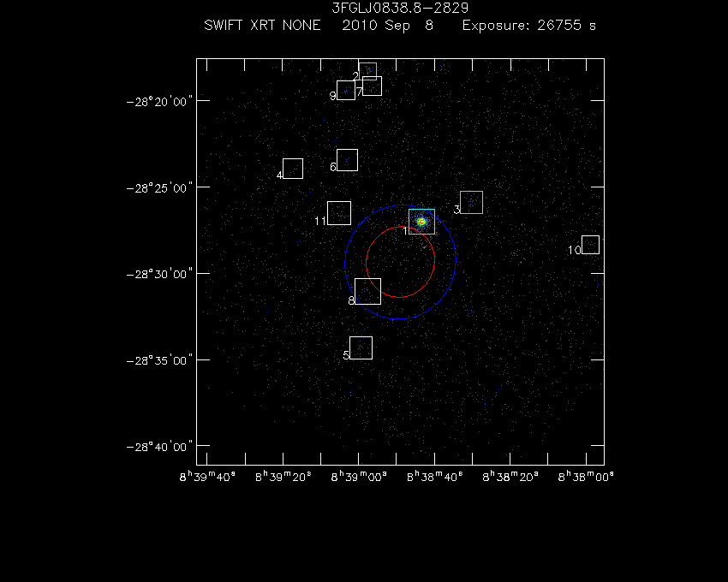Select white box of source 8
This screenshot has height=582, width=728.
coord(367,292)
